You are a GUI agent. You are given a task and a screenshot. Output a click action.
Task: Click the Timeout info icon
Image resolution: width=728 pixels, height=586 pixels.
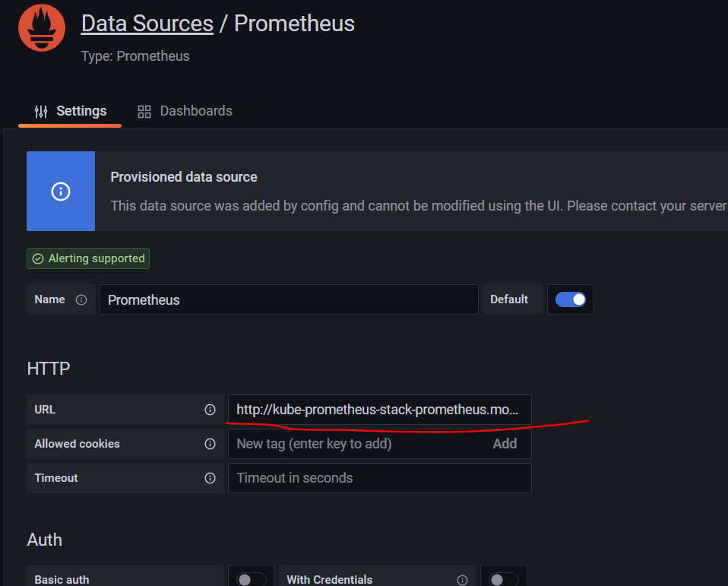click(210, 478)
